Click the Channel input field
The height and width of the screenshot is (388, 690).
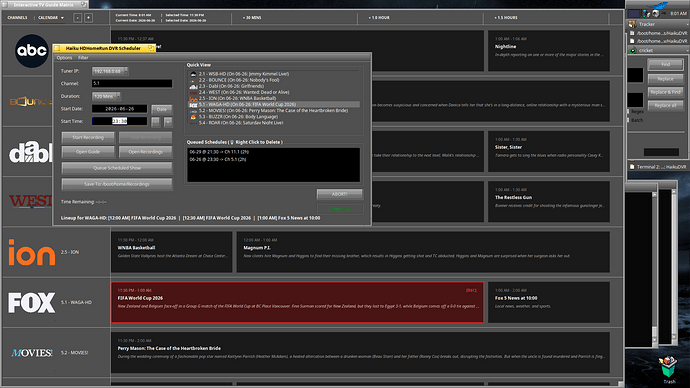pyautogui.click(x=132, y=83)
